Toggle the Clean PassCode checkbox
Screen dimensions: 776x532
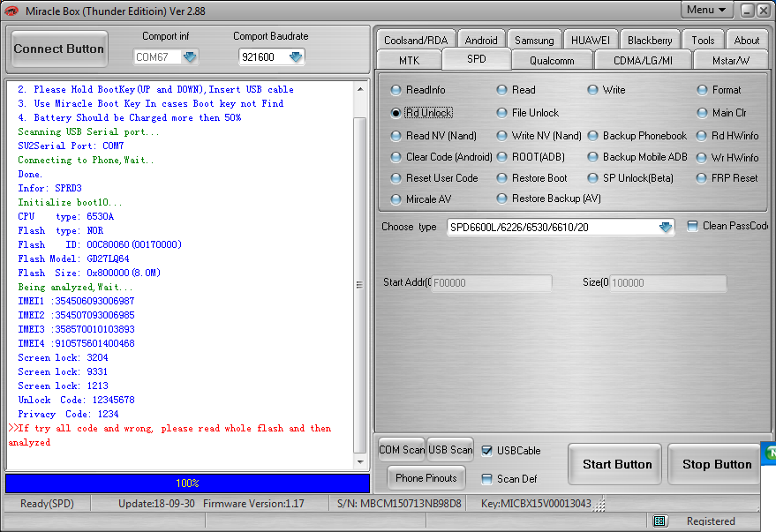(692, 226)
